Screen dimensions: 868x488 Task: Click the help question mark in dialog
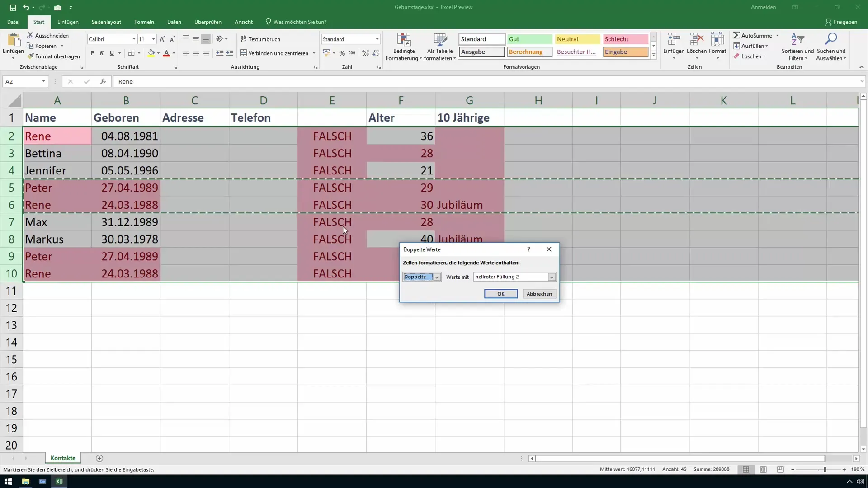point(528,249)
